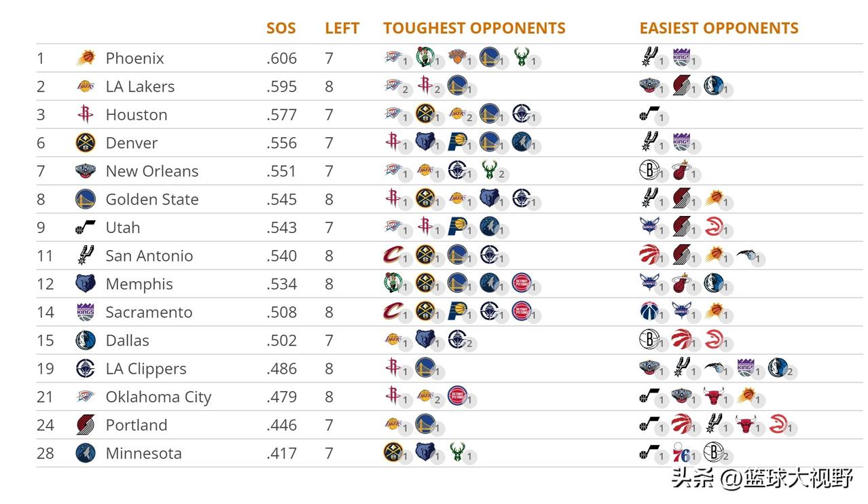Click the EASIEST OPPONENTS column header
The image size is (868, 504).
pyautogui.click(x=719, y=28)
